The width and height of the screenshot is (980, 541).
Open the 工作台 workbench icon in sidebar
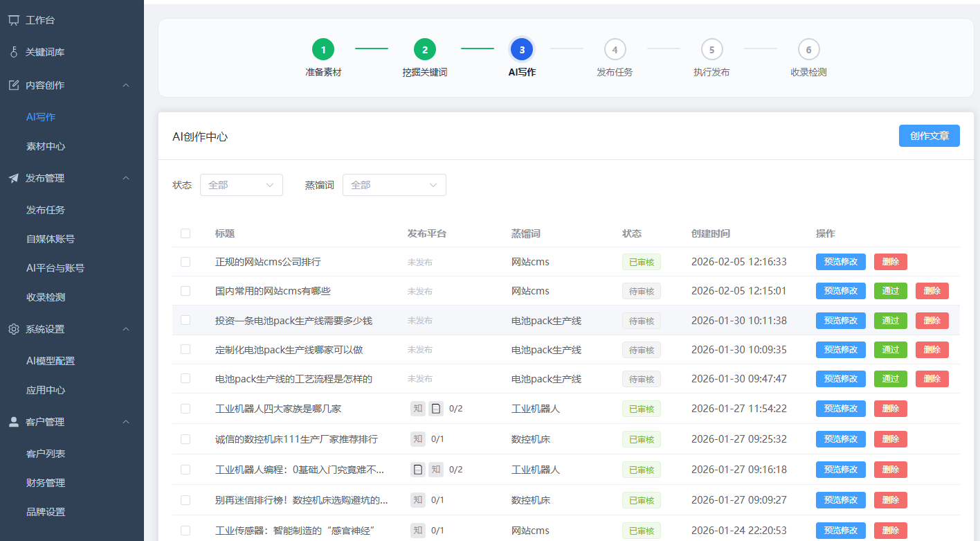14,19
